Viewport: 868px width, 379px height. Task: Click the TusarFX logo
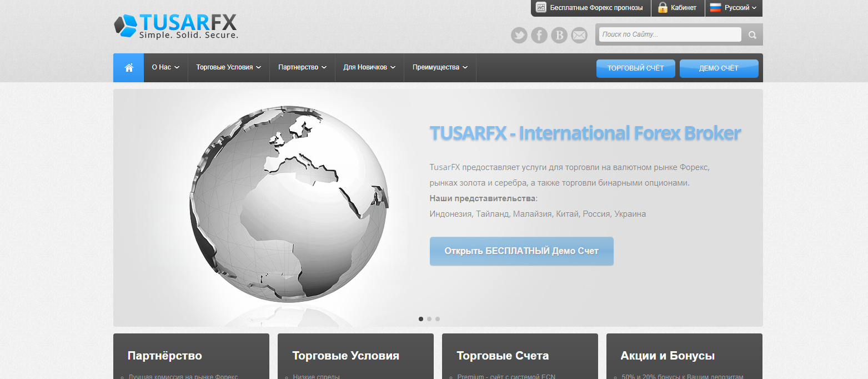click(x=176, y=26)
